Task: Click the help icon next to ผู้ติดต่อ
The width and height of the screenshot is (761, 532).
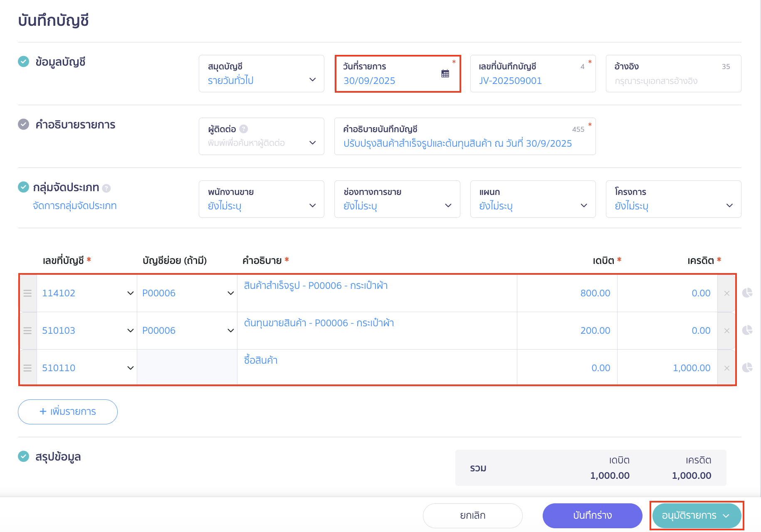Action: pyautogui.click(x=244, y=129)
